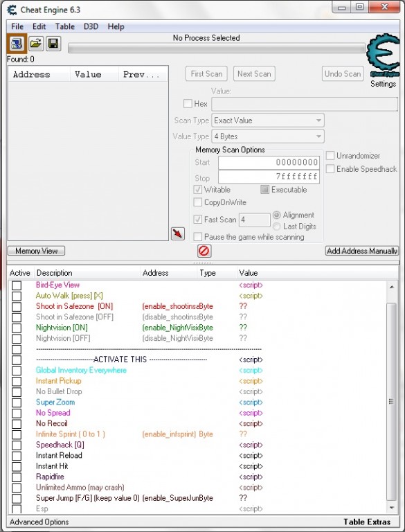Viewport: 405px width, 532px height.
Task: Save the cheat table floppy icon
Action: click(x=53, y=44)
